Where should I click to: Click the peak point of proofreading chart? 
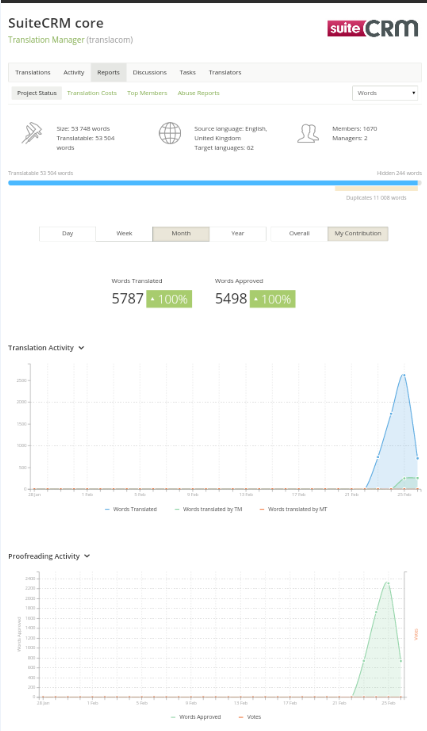pyautogui.click(x=387, y=583)
